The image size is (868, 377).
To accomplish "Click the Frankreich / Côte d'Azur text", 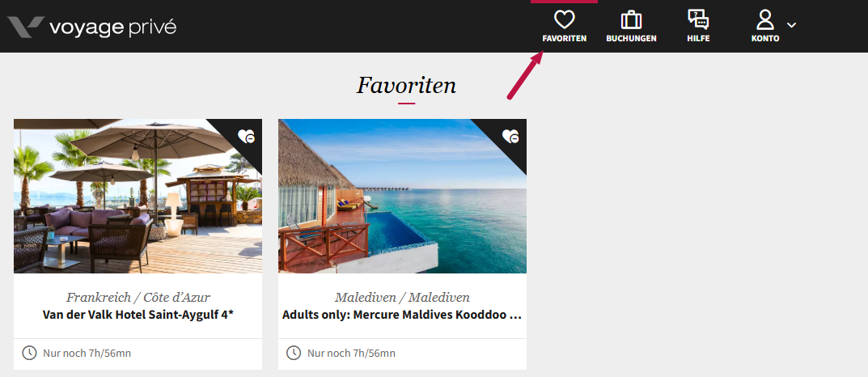I will tap(138, 297).
